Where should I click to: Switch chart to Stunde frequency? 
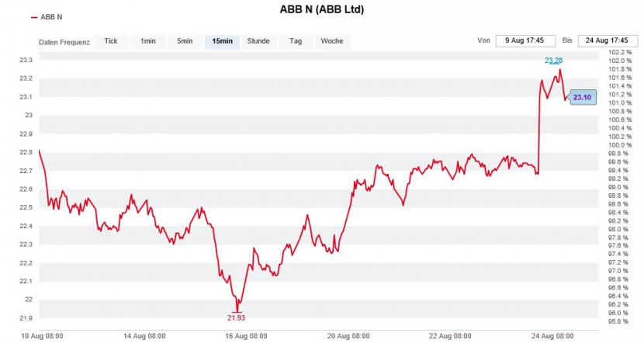point(258,41)
